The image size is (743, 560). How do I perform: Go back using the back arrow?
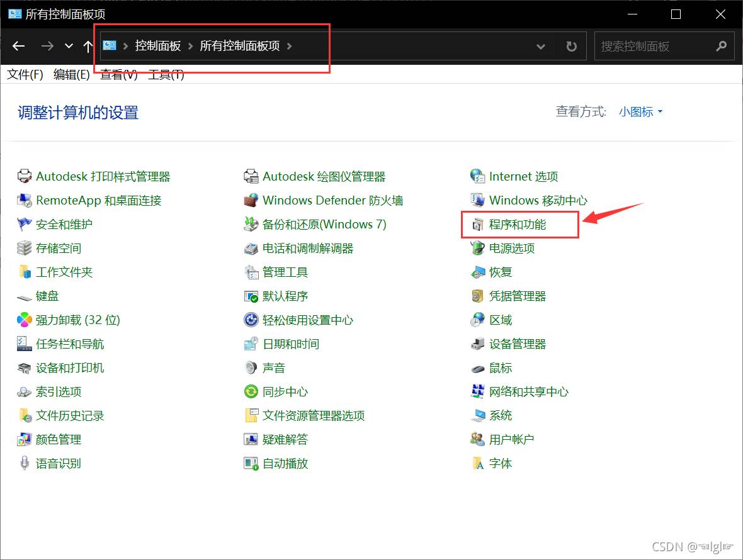pos(19,46)
